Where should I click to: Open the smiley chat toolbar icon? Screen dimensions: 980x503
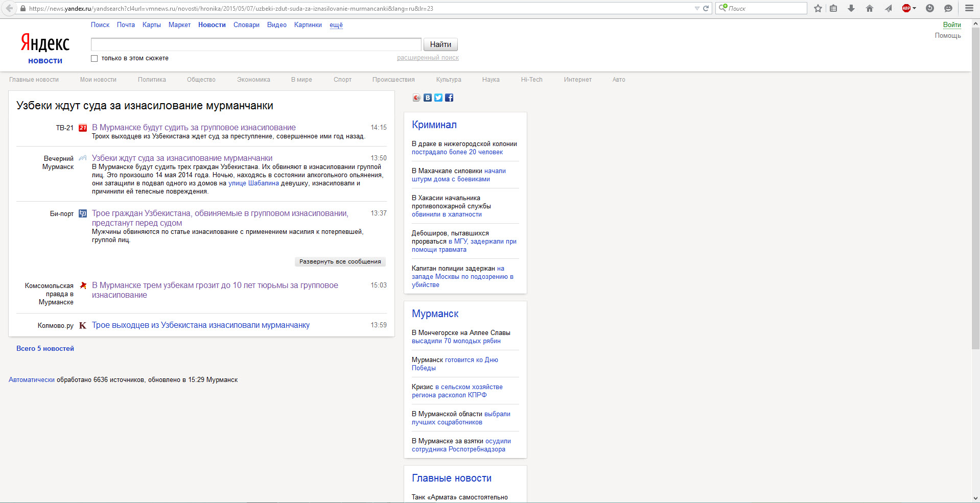click(x=948, y=8)
